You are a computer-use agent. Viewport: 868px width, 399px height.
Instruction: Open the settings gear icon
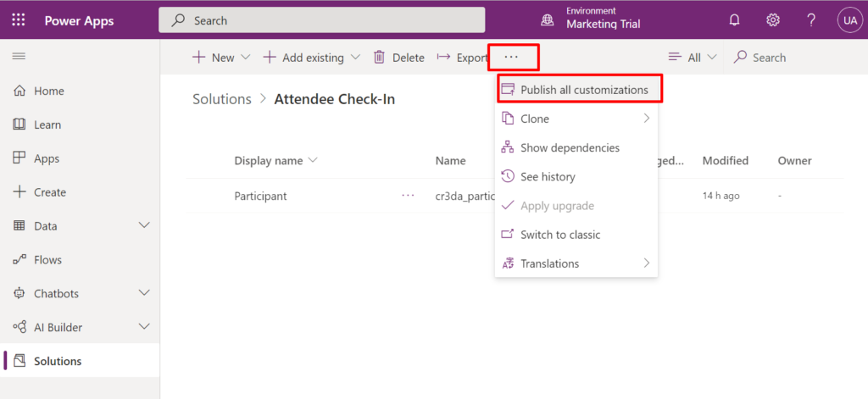click(773, 20)
